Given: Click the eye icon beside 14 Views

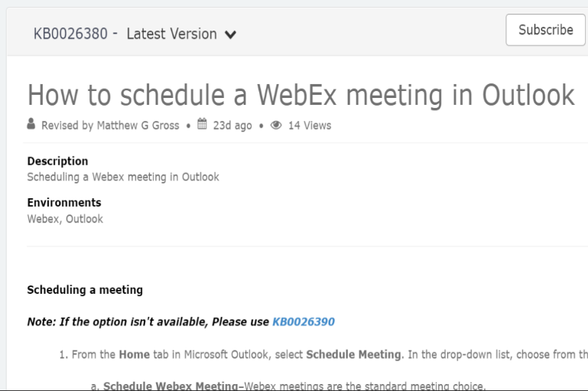Looking at the screenshot, I should pyautogui.click(x=276, y=125).
